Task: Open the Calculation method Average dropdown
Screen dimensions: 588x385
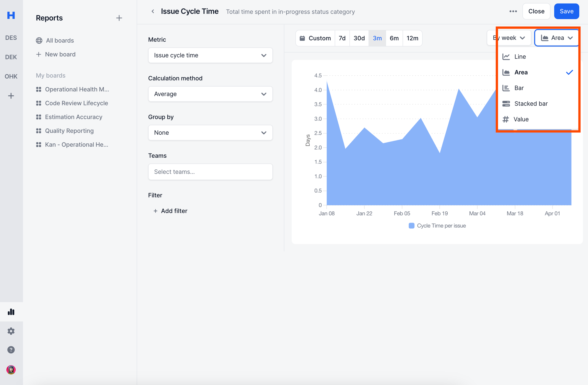Action: click(x=210, y=94)
